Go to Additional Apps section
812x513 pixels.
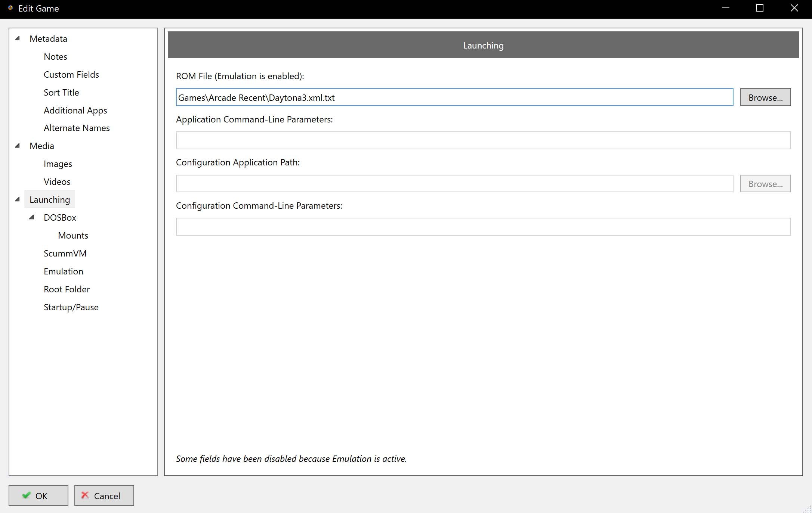[x=75, y=111]
